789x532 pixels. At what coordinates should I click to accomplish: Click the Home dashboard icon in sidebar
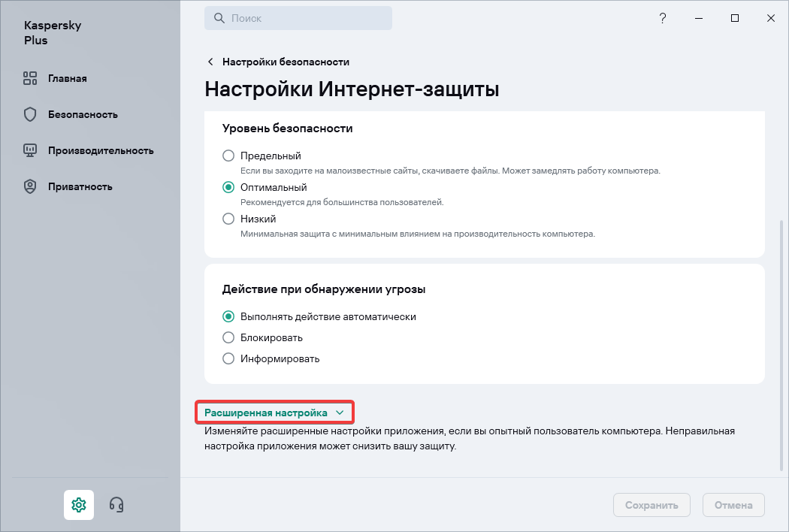point(30,78)
